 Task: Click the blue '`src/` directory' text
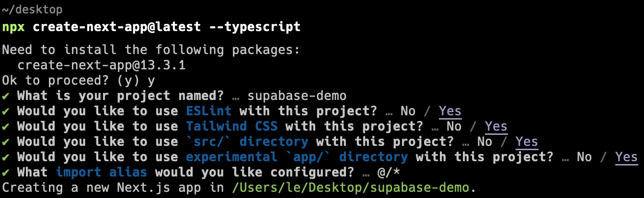247,142
